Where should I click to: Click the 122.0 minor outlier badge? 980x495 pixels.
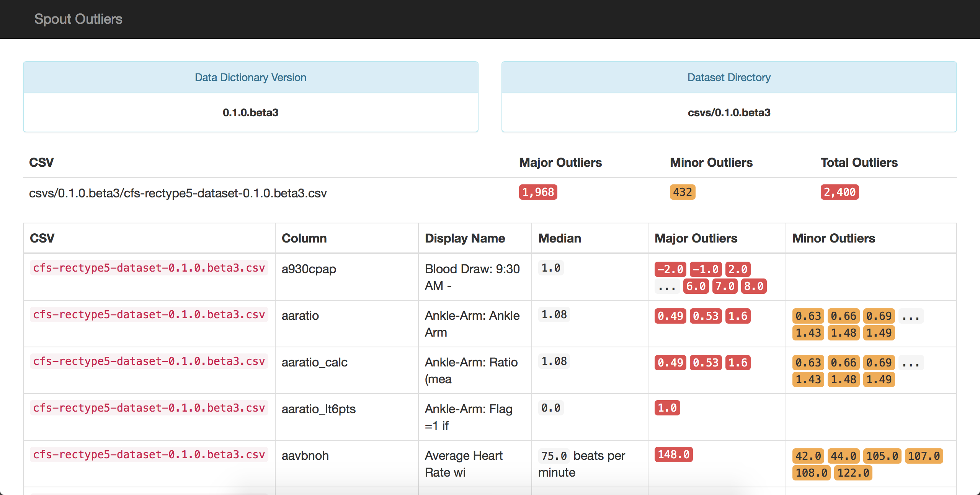point(853,473)
